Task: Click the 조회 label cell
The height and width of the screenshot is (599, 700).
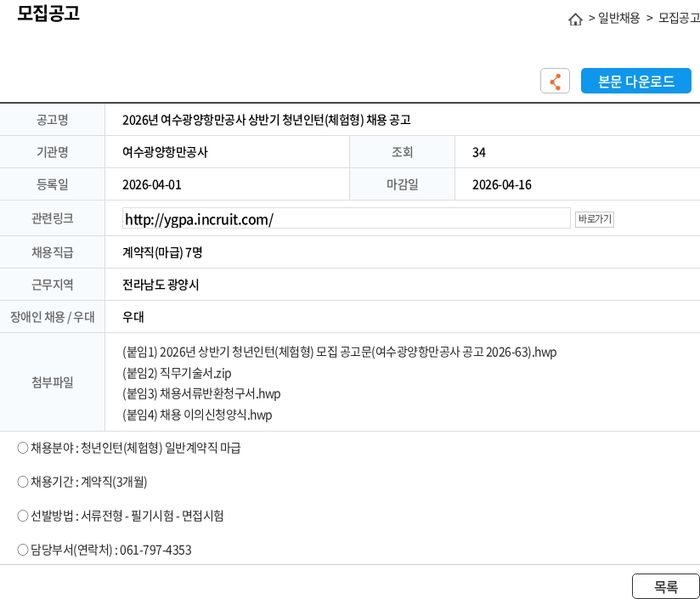Action: pyautogui.click(x=402, y=152)
